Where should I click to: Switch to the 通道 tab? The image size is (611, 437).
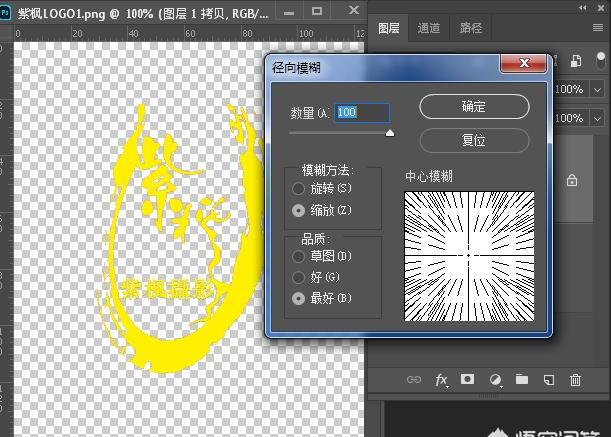429,28
